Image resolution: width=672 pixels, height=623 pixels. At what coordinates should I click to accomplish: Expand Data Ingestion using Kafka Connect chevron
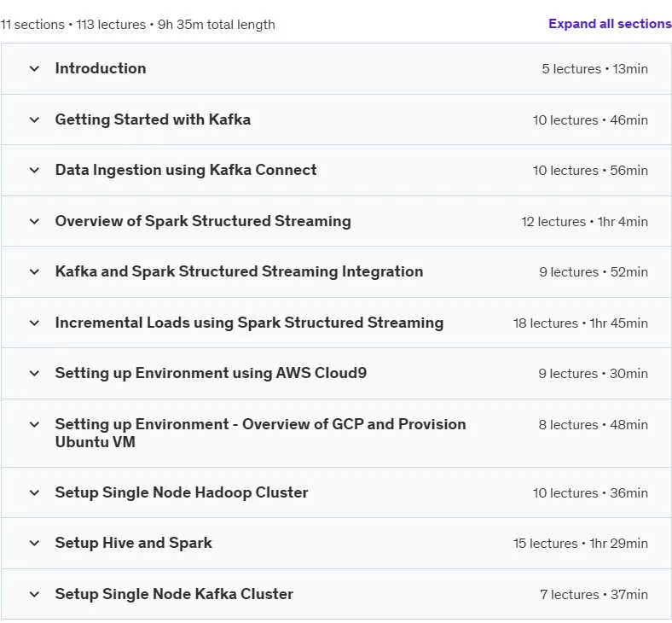[34, 170]
